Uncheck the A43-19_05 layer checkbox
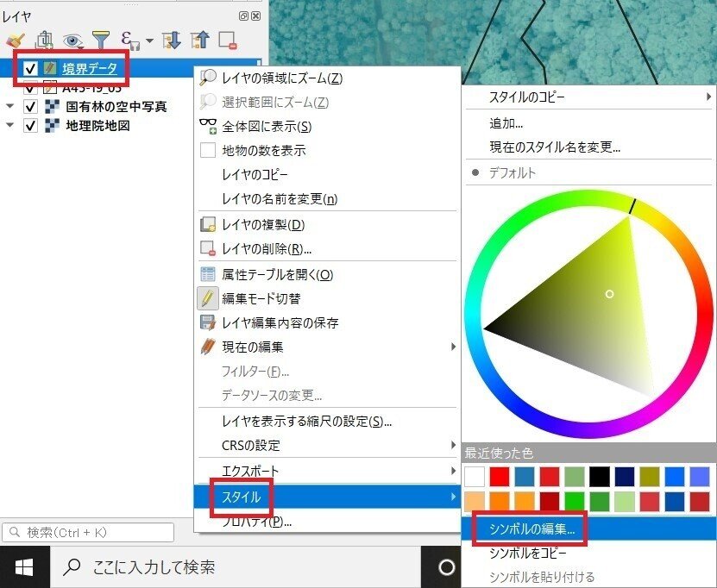The image size is (717, 588). point(32,87)
